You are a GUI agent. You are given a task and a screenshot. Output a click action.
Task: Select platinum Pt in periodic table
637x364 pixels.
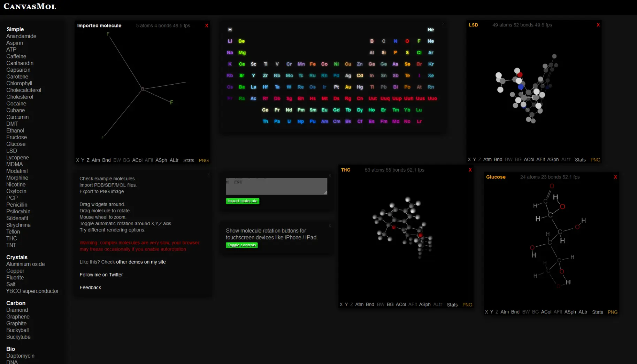pyautogui.click(x=336, y=87)
